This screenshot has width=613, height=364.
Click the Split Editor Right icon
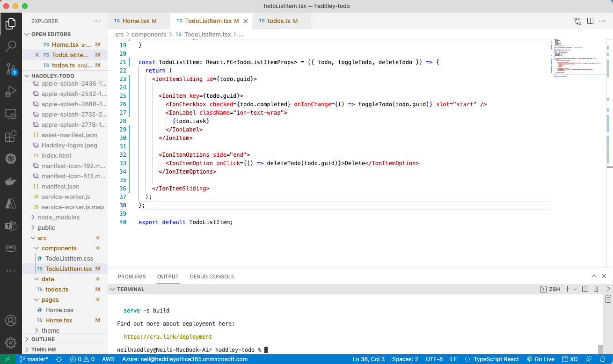point(590,21)
